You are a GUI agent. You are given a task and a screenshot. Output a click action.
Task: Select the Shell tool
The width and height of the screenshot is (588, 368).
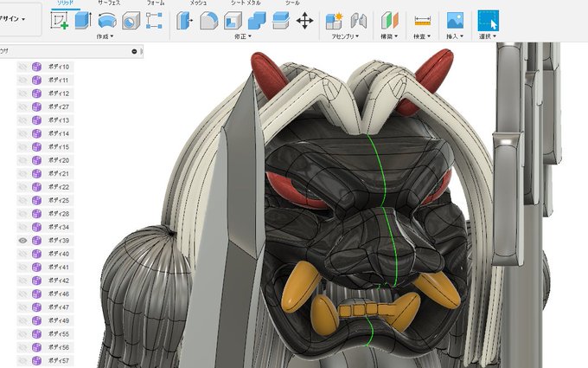233,20
